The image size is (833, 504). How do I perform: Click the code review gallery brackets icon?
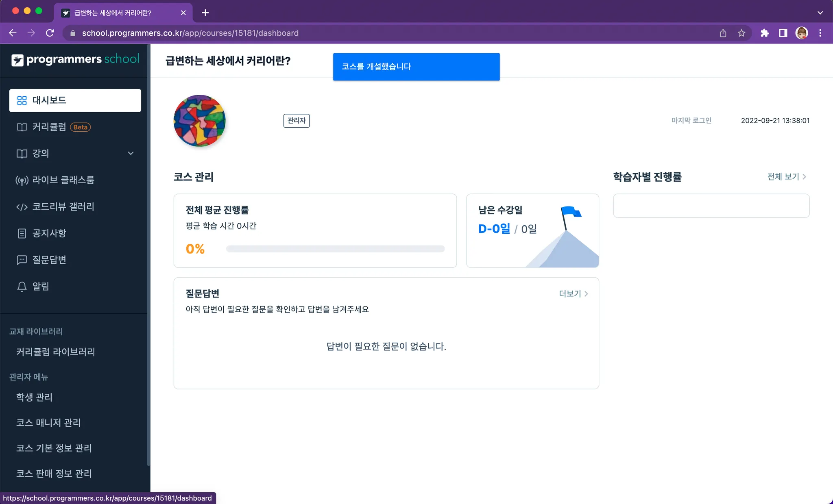pyautogui.click(x=22, y=207)
